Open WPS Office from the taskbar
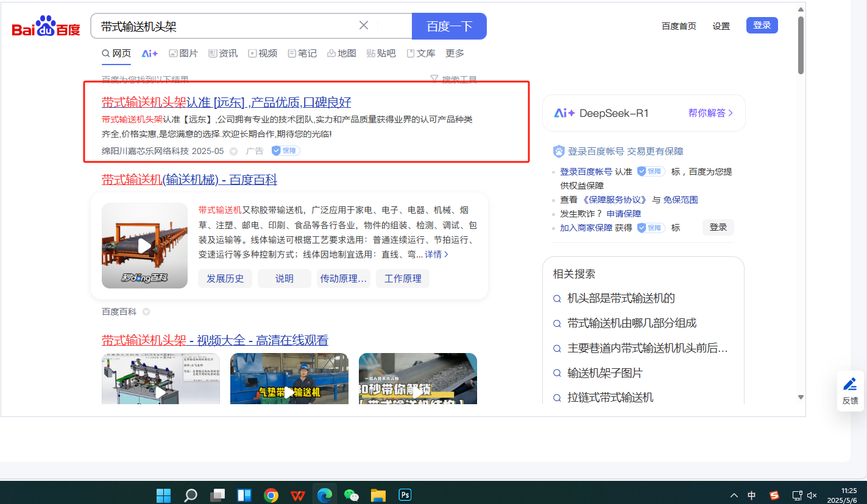 coord(298,495)
